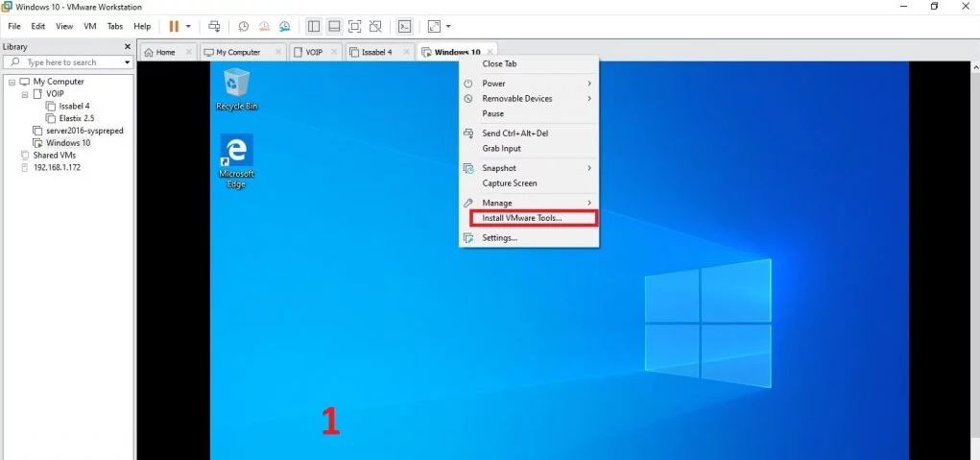This screenshot has width=980, height=460.
Task: Expand the Power submenu
Action: click(x=529, y=84)
